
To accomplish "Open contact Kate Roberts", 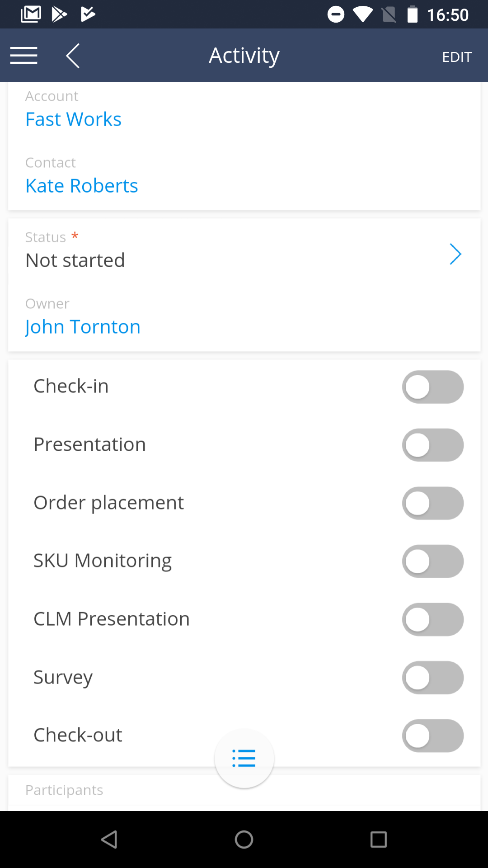I will pyautogui.click(x=82, y=186).
